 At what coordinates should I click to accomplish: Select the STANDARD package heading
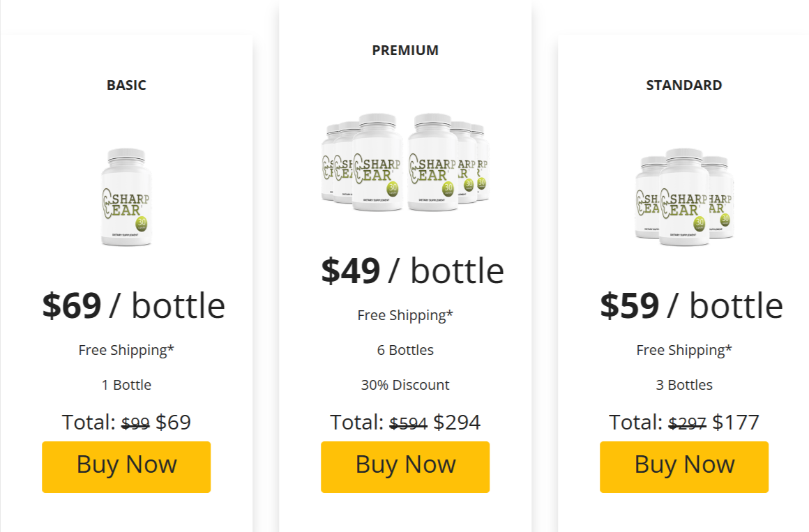683,85
